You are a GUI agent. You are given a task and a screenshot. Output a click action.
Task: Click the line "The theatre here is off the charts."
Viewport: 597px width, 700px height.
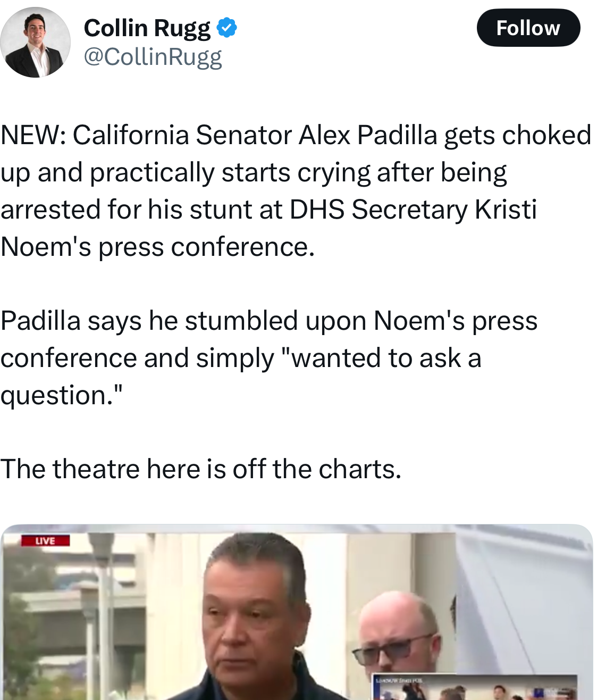pos(200,469)
